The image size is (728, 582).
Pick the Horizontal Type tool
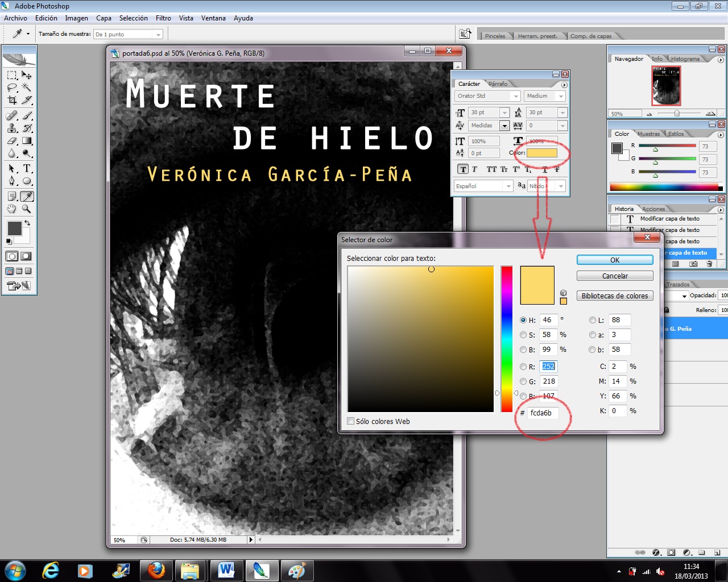coord(27,168)
